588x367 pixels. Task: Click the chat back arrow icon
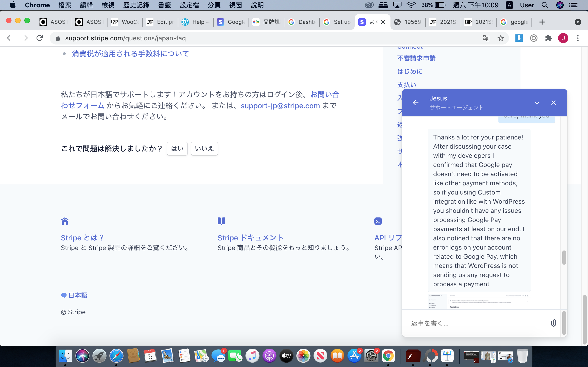(x=416, y=103)
